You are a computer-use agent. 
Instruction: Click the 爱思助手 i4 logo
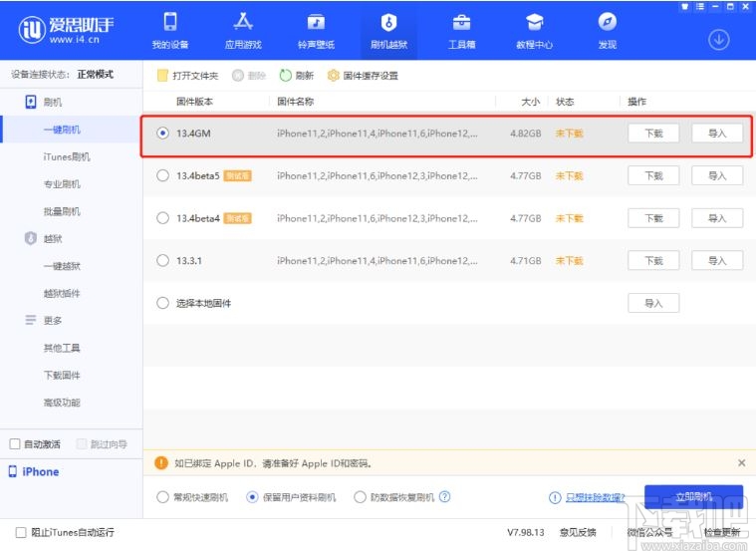tap(66, 30)
